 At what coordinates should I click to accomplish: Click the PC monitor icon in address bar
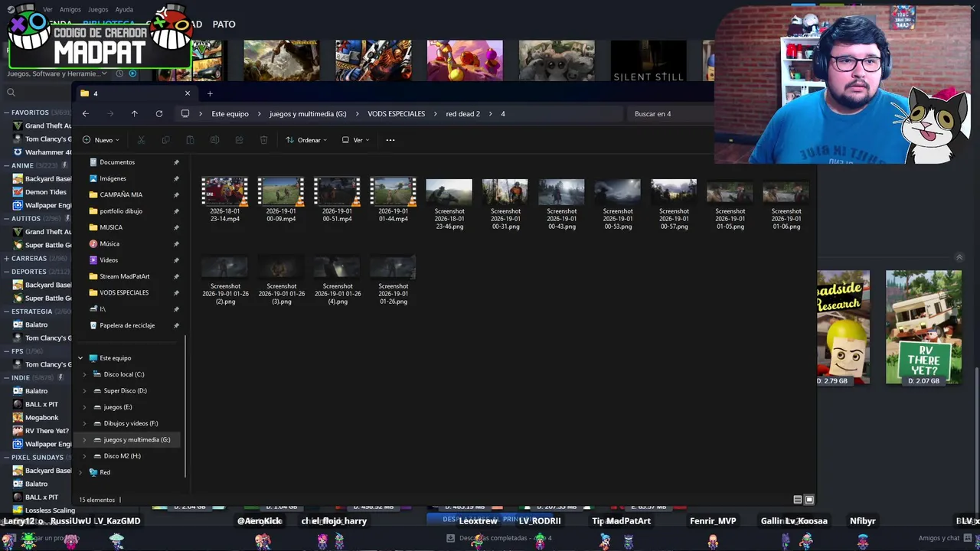185,113
